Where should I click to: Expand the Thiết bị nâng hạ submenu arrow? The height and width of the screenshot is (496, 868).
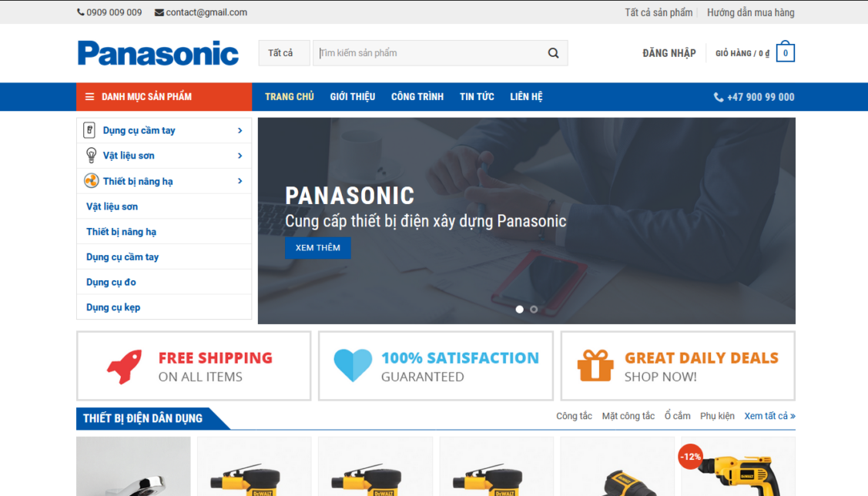pyautogui.click(x=240, y=180)
